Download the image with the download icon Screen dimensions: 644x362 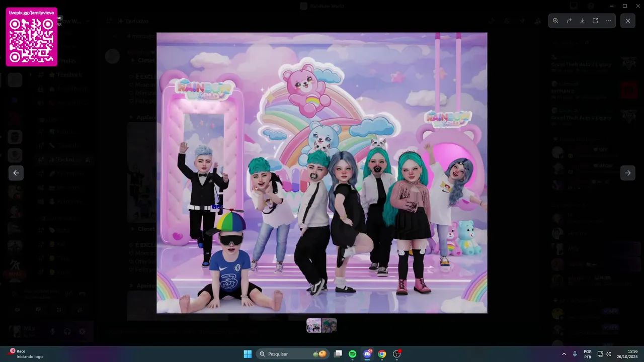tap(582, 21)
